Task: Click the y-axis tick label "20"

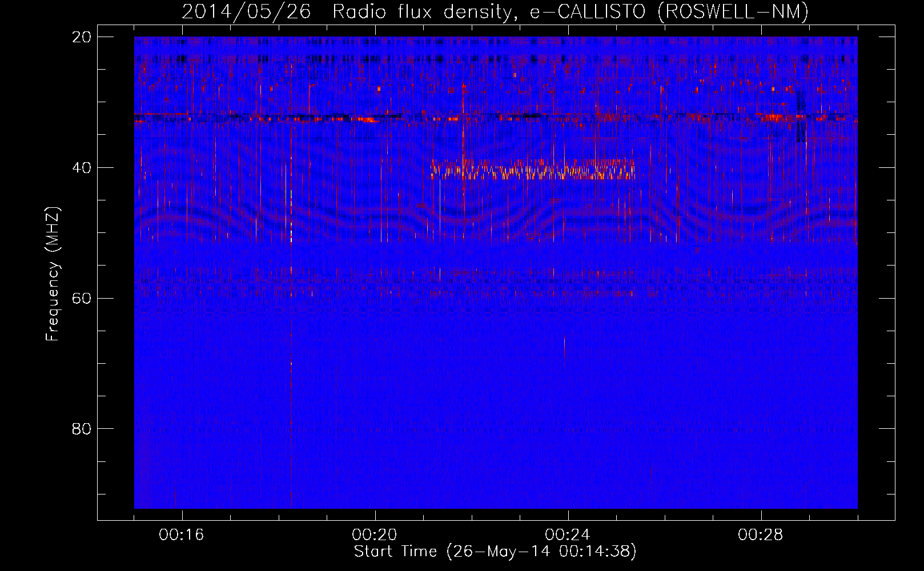Action: (x=82, y=37)
